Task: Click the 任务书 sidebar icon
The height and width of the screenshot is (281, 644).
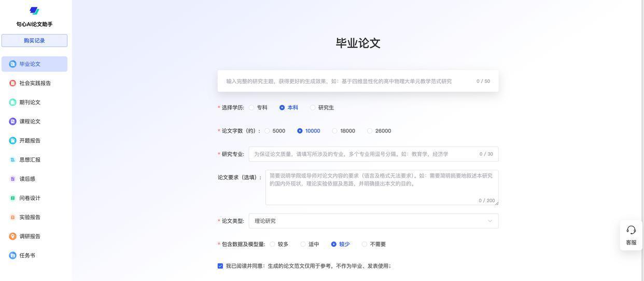Action: (x=12, y=256)
